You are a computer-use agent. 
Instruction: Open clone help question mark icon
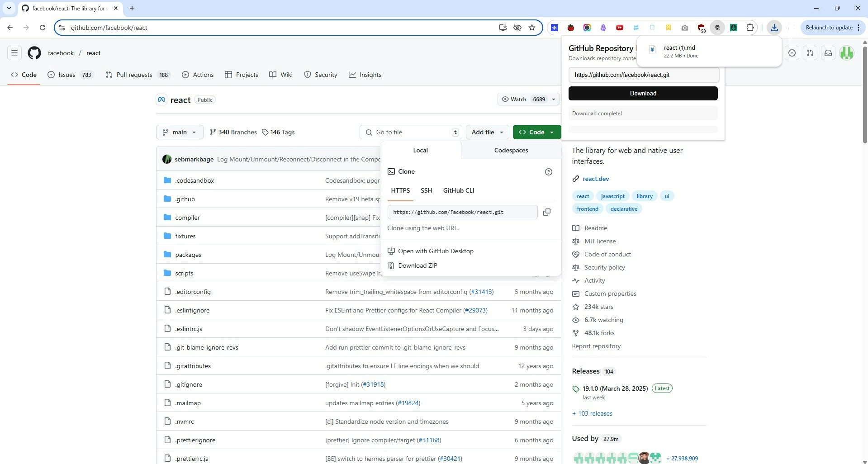point(549,172)
